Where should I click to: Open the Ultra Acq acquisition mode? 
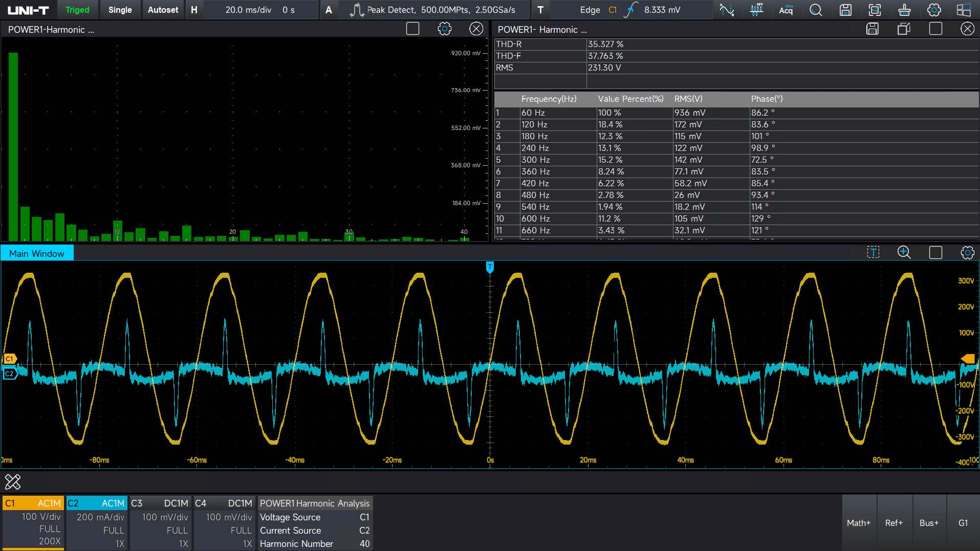pyautogui.click(x=786, y=10)
